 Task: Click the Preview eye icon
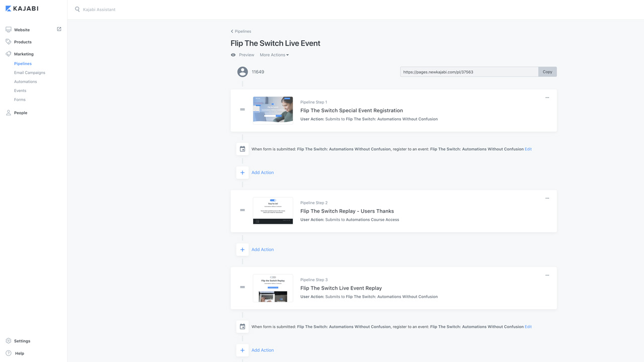tap(233, 55)
